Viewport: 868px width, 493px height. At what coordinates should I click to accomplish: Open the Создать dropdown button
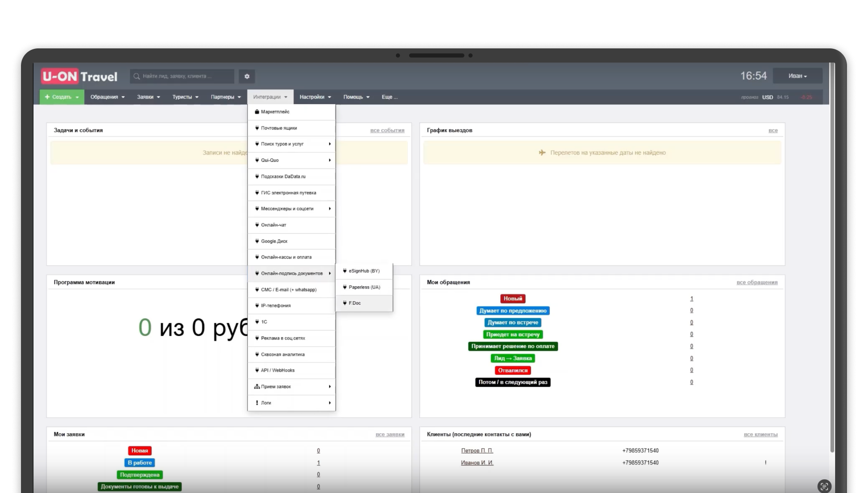(x=62, y=97)
